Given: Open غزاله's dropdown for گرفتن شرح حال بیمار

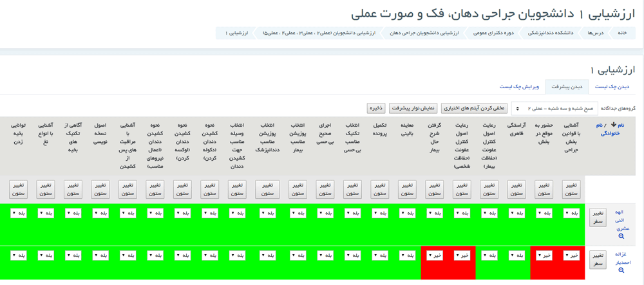Looking at the screenshot, I should [x=435, y=255].
